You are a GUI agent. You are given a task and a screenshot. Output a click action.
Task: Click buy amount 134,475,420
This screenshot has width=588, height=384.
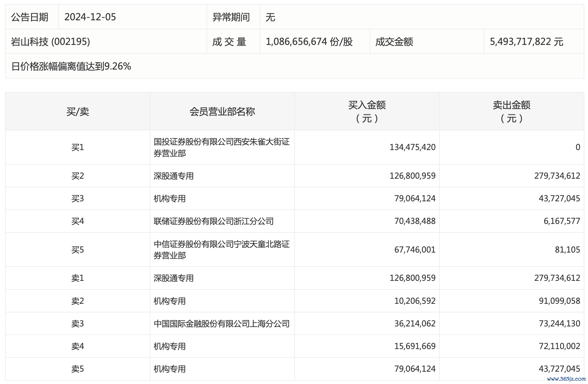tap(413, 147)
